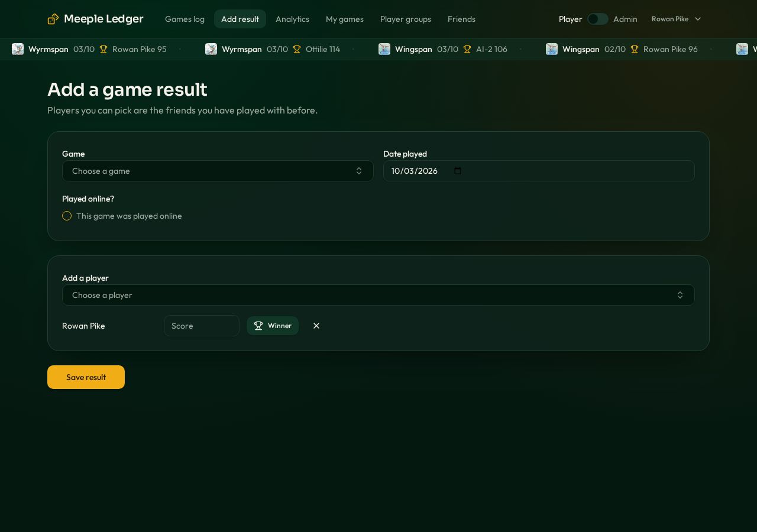The width and height of the screenshot is (757, 532).
Task: Click the Wyrmspan thumbnail beside Ottilie 114
Action: click(x=211, y=49)
